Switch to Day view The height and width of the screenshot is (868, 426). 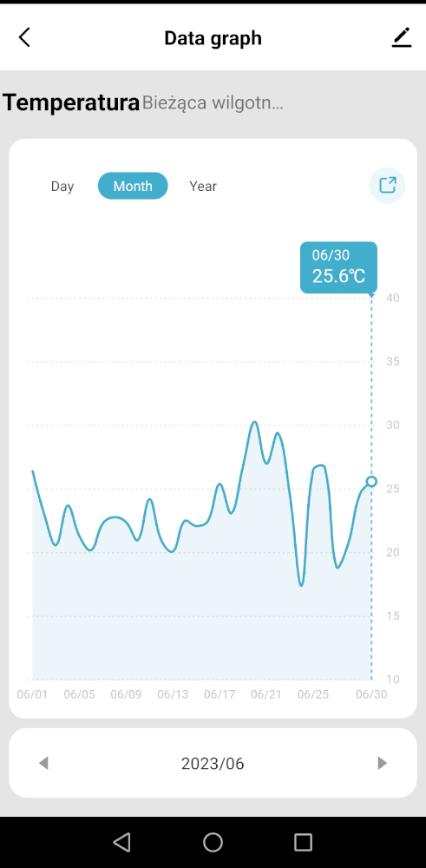62,186
